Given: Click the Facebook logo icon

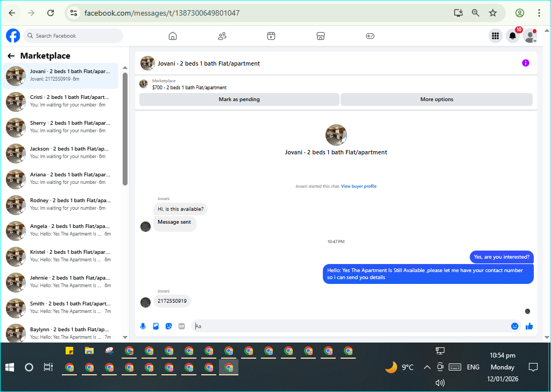Looking at the screenshot, I should pos(13,36).
